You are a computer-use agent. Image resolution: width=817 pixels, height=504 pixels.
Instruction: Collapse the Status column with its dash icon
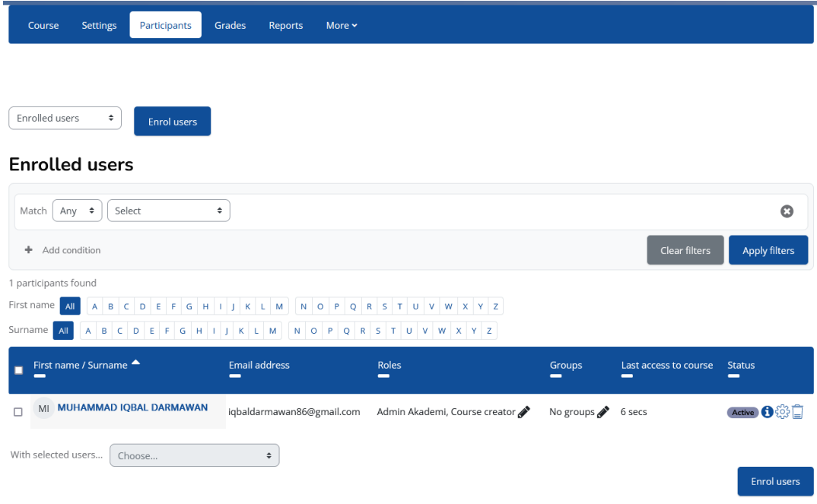coord(733,376)
